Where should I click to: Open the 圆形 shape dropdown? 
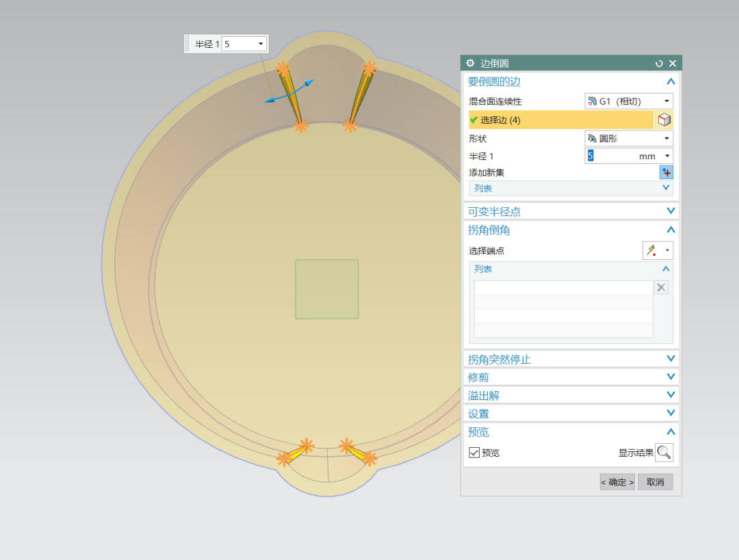[x=666, y=139]
